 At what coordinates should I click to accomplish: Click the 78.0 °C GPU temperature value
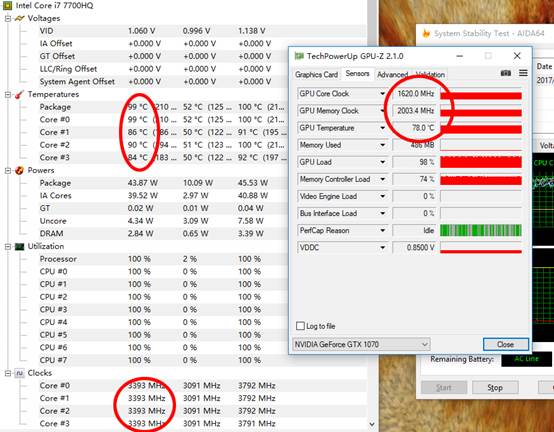tap(423, 128)
